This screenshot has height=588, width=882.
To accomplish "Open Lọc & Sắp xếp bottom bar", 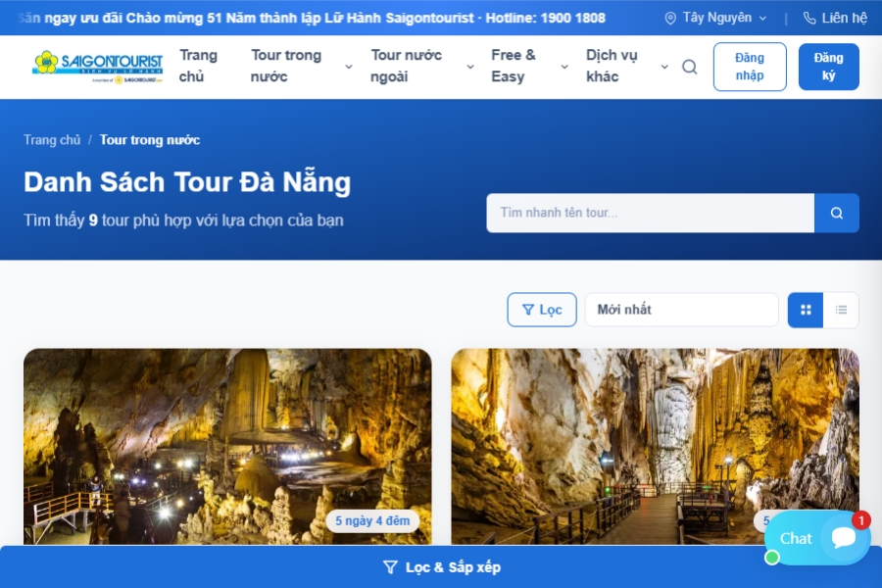I will (441, 567).
